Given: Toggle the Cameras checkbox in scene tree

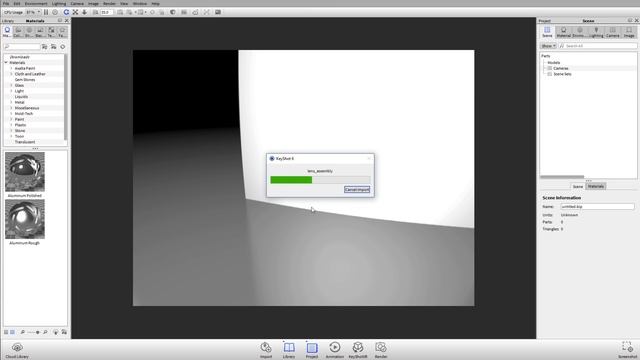Looking at the screenshot, I should pos(550,69).
